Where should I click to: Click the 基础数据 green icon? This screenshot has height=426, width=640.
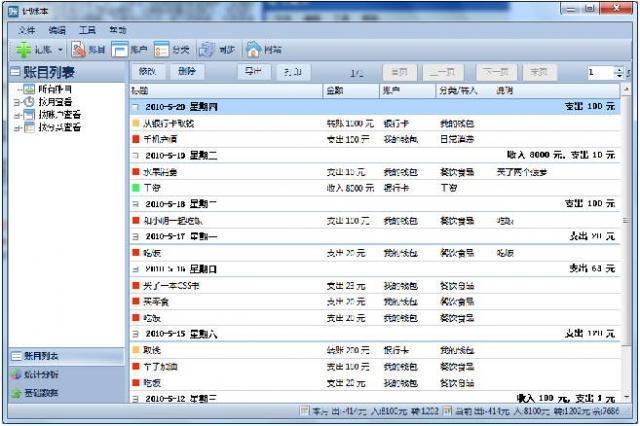16,393
